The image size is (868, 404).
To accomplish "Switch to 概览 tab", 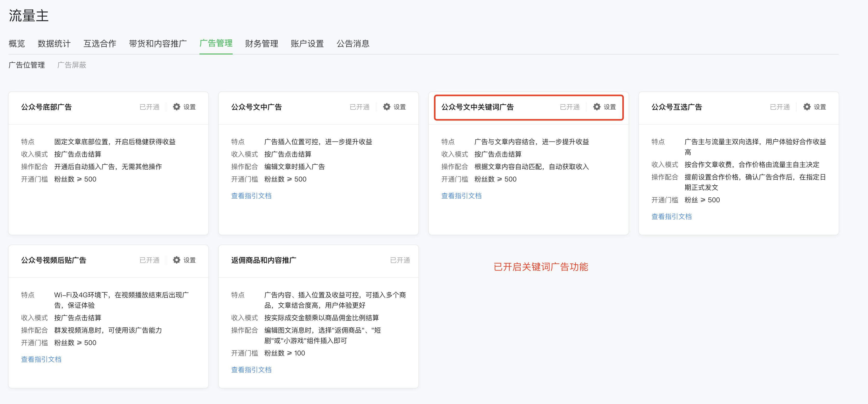I will coord(17,44).
